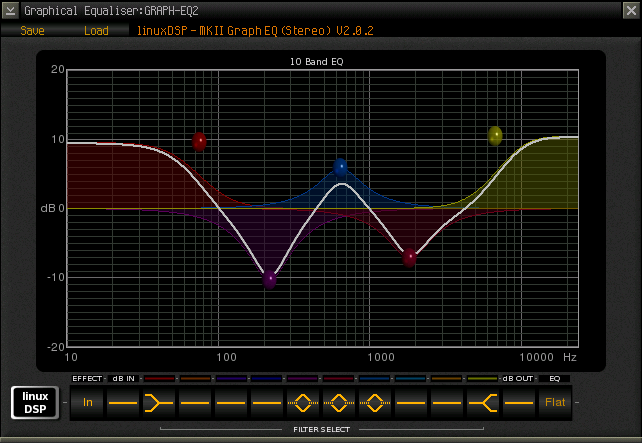The height and width of the screenshot is (443, 642).
Task: Click the purple color strip above band five
Action: click(x=303, y=379)
